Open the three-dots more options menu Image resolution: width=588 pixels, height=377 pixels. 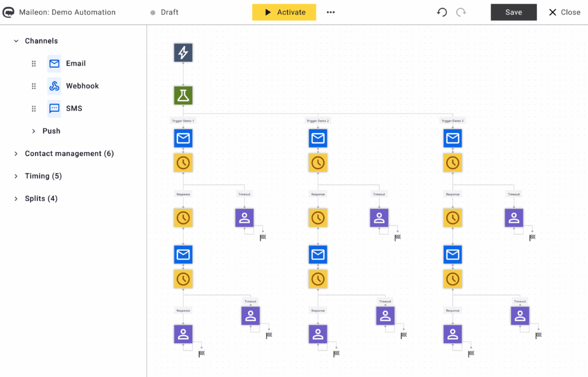tap(331, 12)
